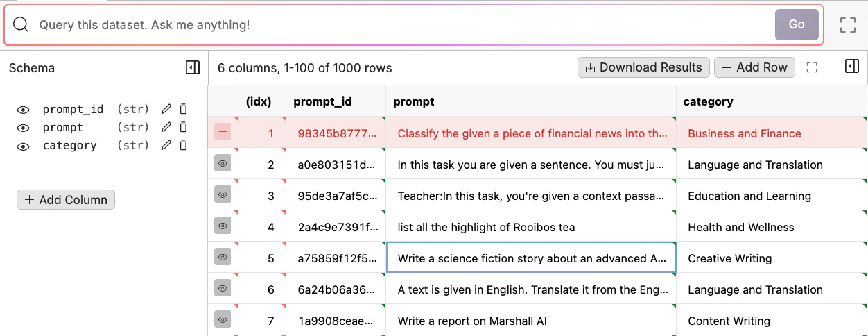Click the 'Content Writing' category cell
This screenshot has width=868, height=336.
pos(772,321)
